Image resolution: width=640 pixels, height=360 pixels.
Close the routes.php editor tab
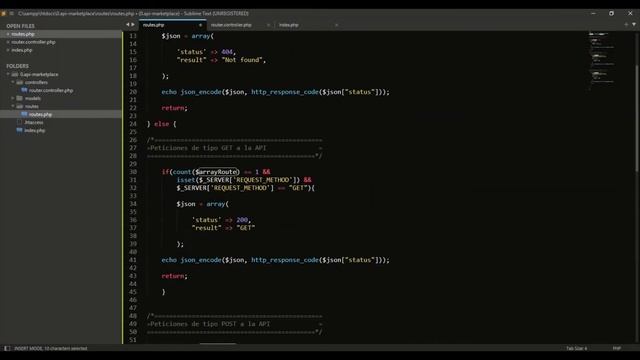200,25
